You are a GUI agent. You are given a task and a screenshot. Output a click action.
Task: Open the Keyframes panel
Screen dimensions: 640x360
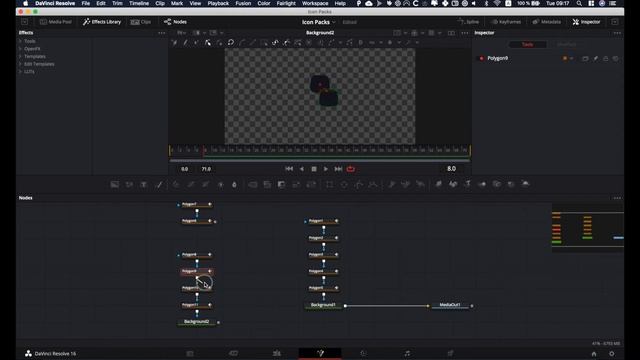click(506, 22)
